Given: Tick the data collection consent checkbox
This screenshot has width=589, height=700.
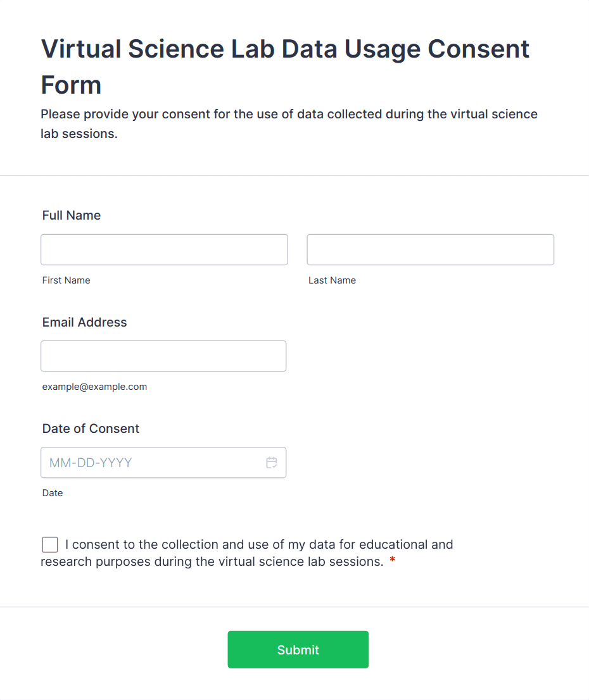Looking at the screenshot, I should [50, 544].
